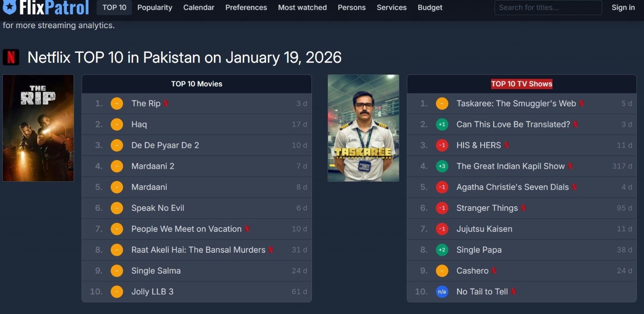Open the Raat Akeli Hai: The Bansal Murders link
The image size is (644, 314).
coord(198,250)
